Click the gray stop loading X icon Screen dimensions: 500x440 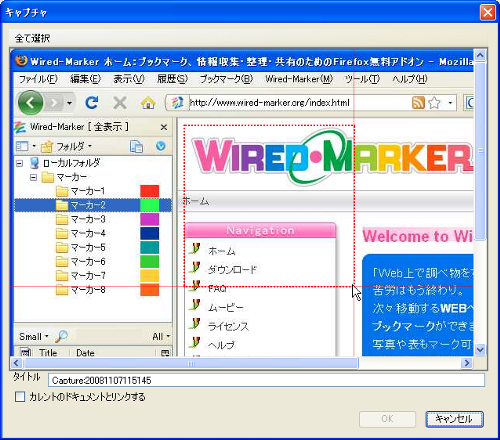click(x=120, y=103)
